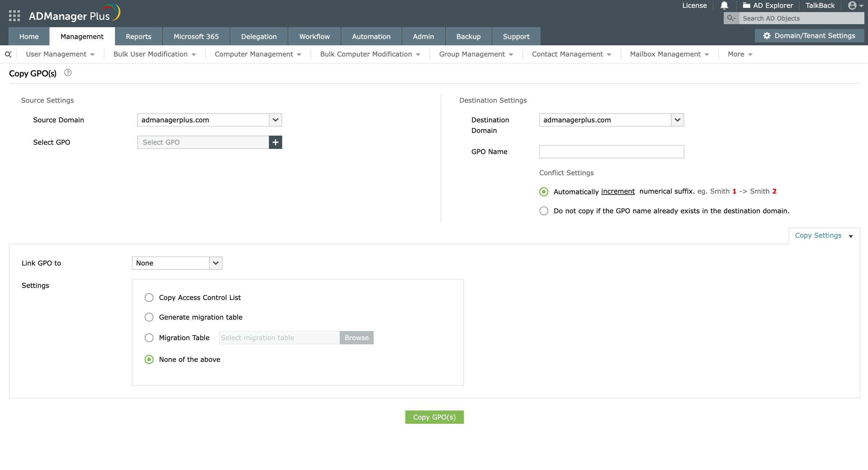Select Generate migration table option
Image resolution: width=868 pixels, height=470 pixels.
point(149,317)
